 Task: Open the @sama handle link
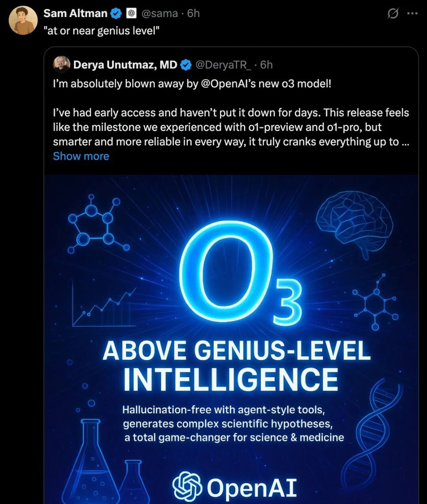click(159, 13)
